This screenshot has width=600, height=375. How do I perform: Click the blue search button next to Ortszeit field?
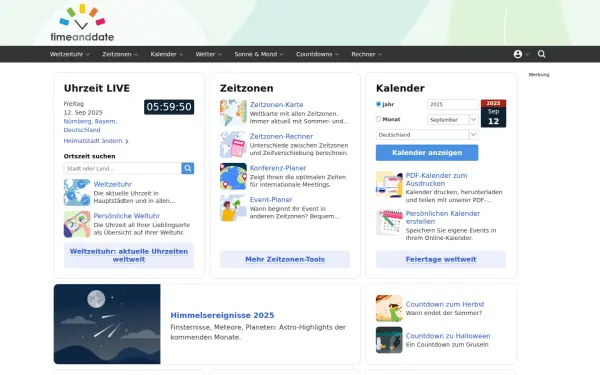[188, 168]
